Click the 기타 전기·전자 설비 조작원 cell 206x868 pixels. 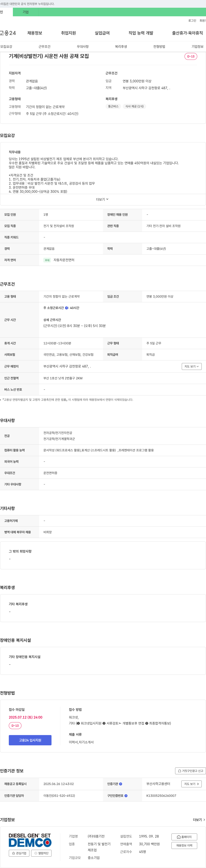pyautogui.click(x=164, y=226)
